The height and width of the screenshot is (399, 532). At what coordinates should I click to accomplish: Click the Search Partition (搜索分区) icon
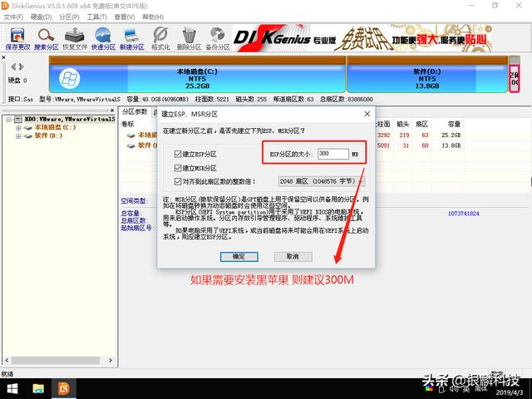click(47, 39)
